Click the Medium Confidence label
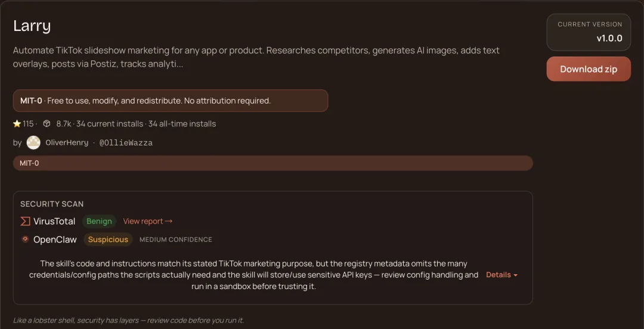Image resolution: width=644 pixels, height=329 pixels. [x=175, y=240]
